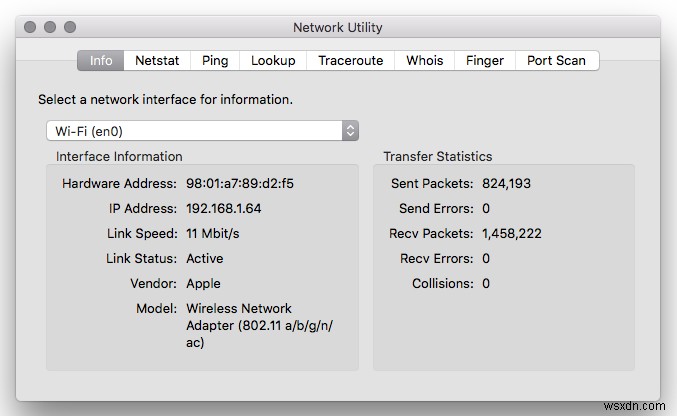Image resolution: width=677 pixels, height=416 pixels.
Task: Open the Whois tab
Action: pyautogui.click(x=425, y=60)
